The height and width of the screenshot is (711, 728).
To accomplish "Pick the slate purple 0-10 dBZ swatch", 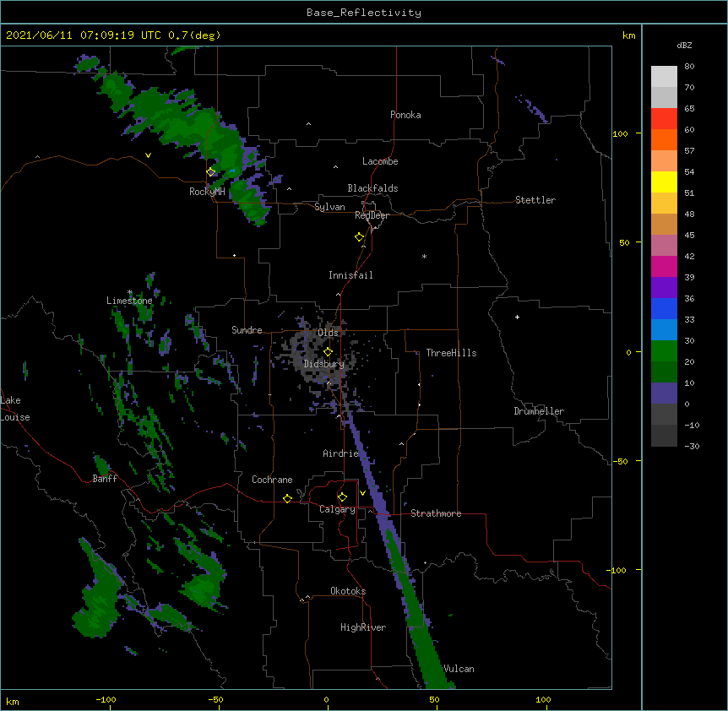I will [x=664, y=393].
